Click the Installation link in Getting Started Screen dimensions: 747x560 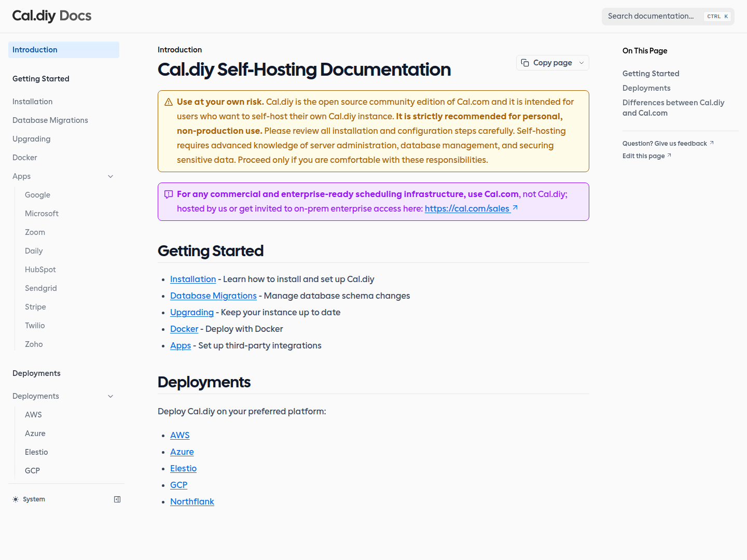(x=193, y=279)
